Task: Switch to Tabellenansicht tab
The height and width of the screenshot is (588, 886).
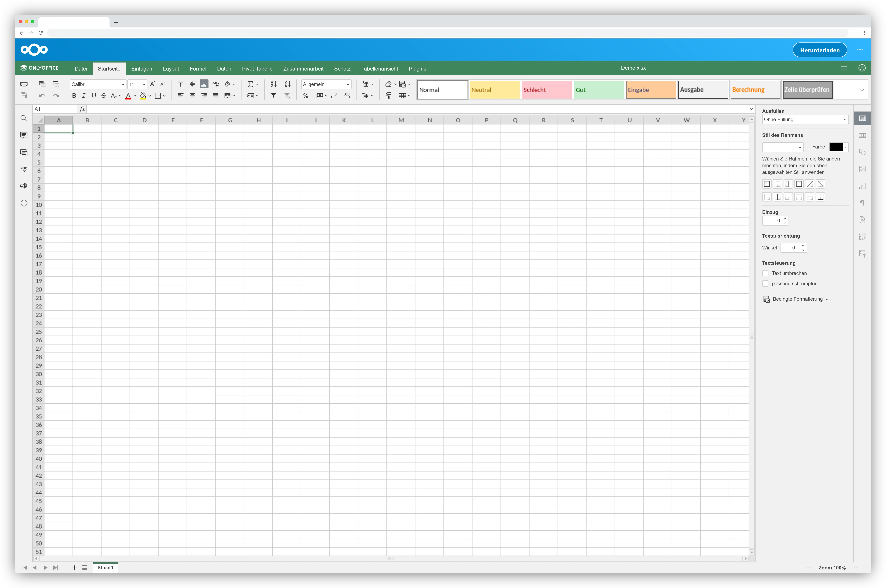Action: tap(379, 69)
